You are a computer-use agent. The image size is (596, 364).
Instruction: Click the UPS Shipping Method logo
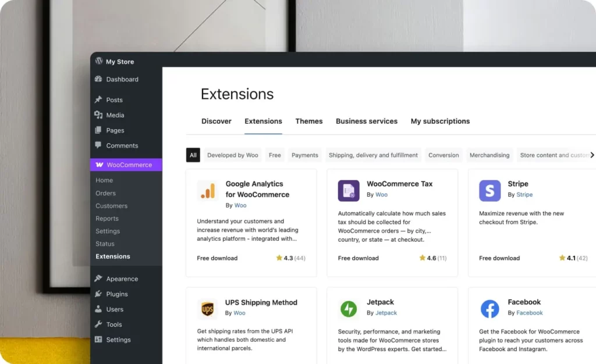coord(207,309)
